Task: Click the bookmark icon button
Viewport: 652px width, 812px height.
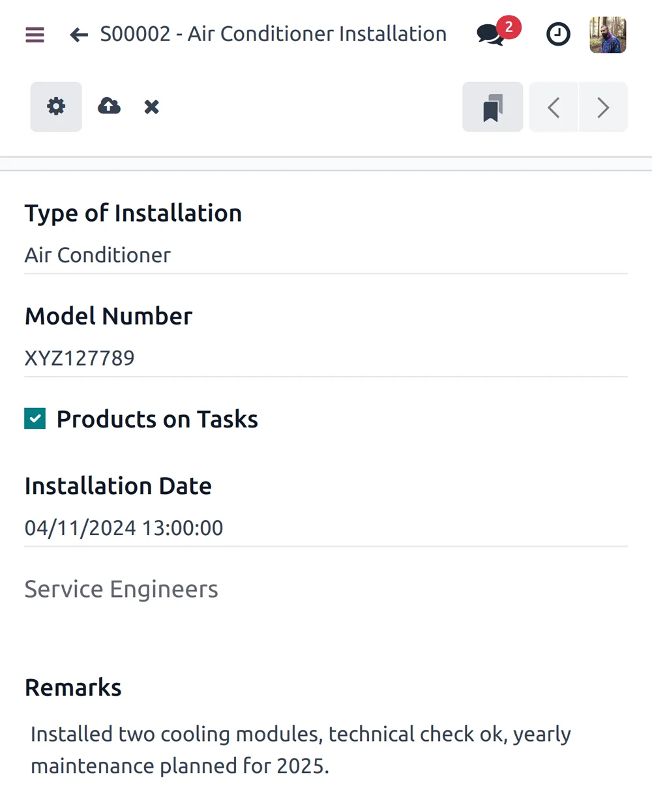Action: (x=492, y=108)
